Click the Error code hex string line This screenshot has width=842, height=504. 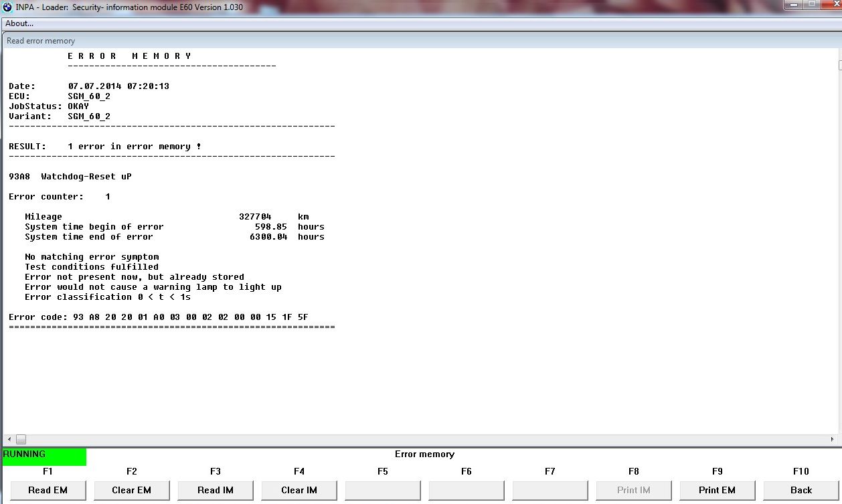(159, 317)
